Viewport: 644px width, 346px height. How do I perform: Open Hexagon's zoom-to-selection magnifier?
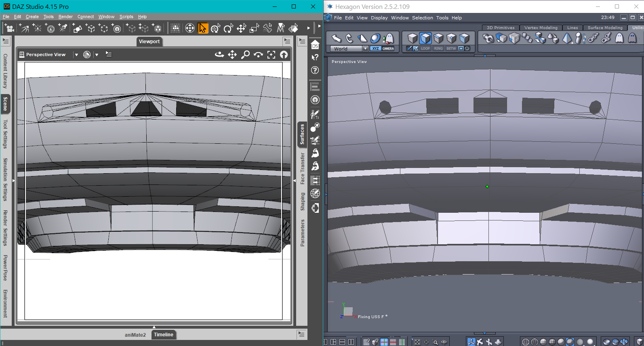point(435,342)
